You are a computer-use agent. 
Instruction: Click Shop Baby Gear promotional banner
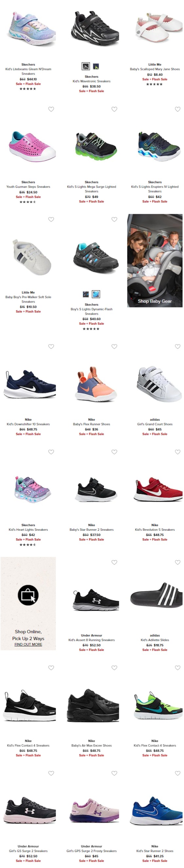point(155,261)
